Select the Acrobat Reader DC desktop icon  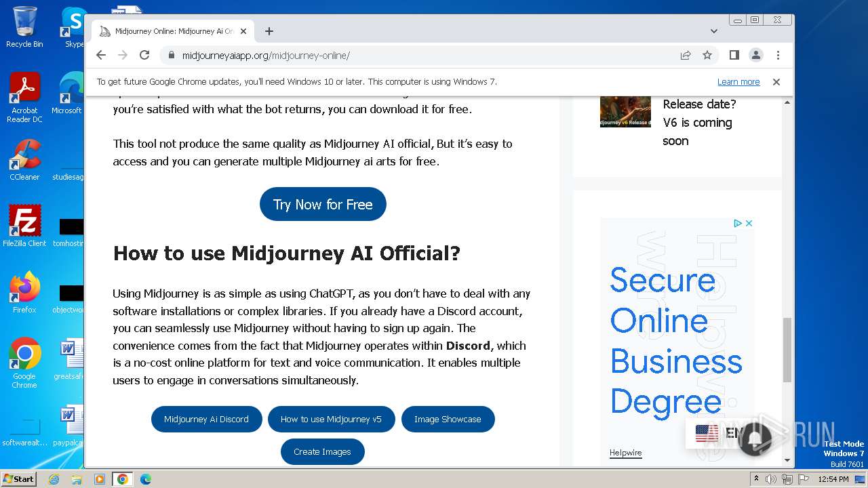[x=24, y=98]
